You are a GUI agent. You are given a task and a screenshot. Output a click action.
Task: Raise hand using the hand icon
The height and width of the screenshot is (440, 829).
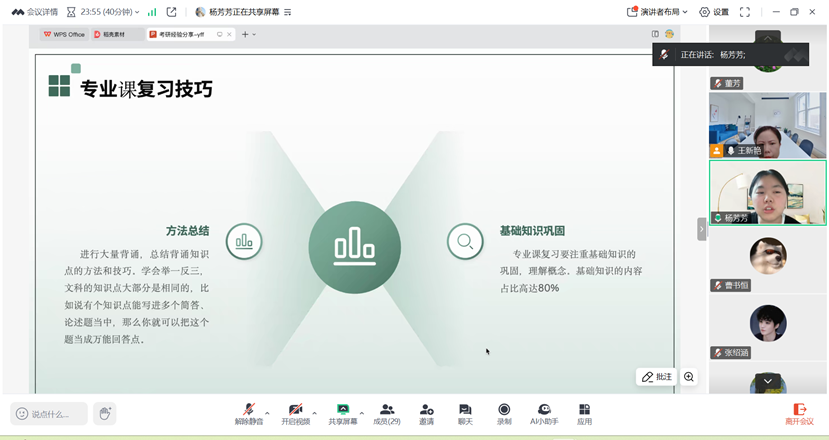(105, 413)
